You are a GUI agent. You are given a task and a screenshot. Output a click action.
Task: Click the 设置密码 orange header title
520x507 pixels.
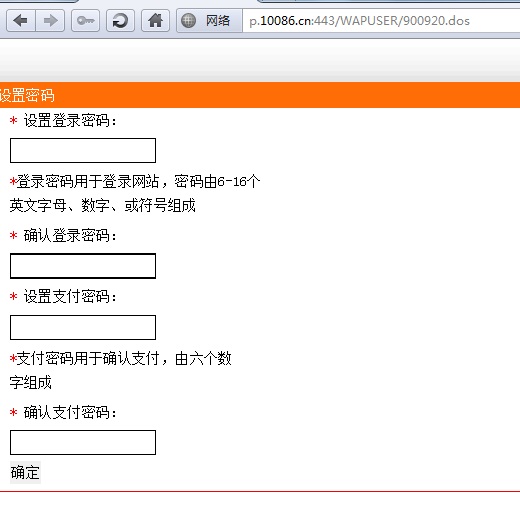click(27, 95)
